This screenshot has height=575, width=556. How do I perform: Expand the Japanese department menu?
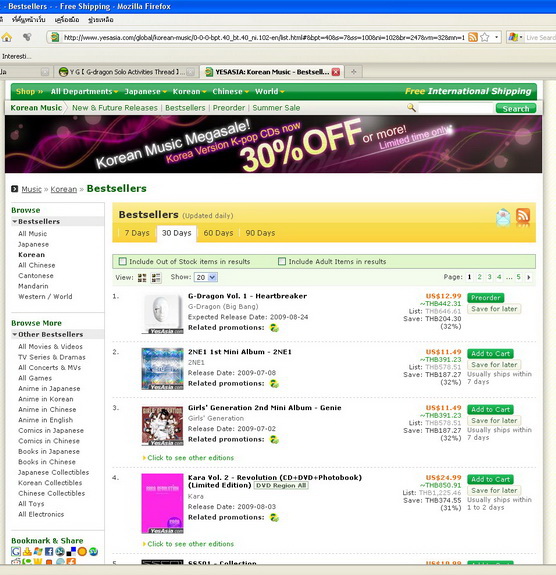pyautogui.click(x=146, y=92)
